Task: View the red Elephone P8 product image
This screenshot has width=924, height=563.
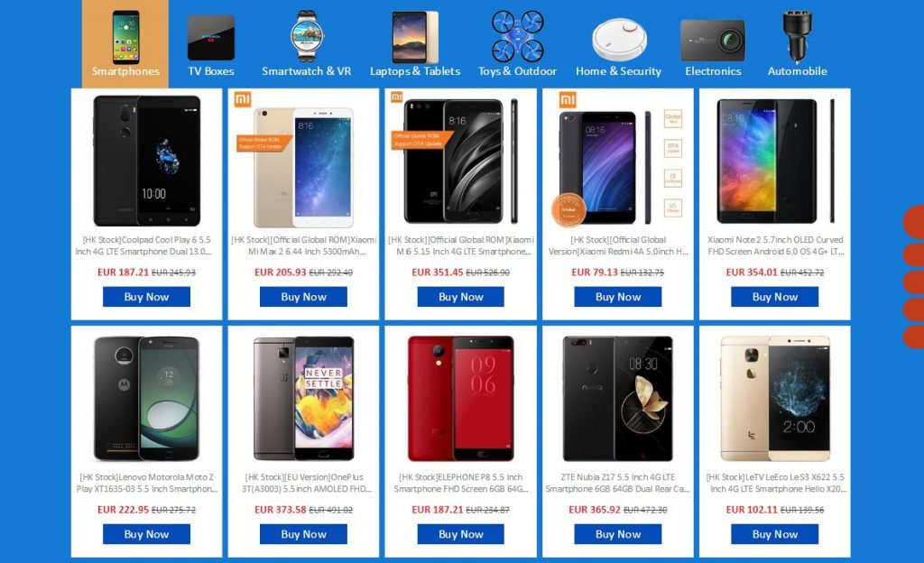Action: click(461, 399)
